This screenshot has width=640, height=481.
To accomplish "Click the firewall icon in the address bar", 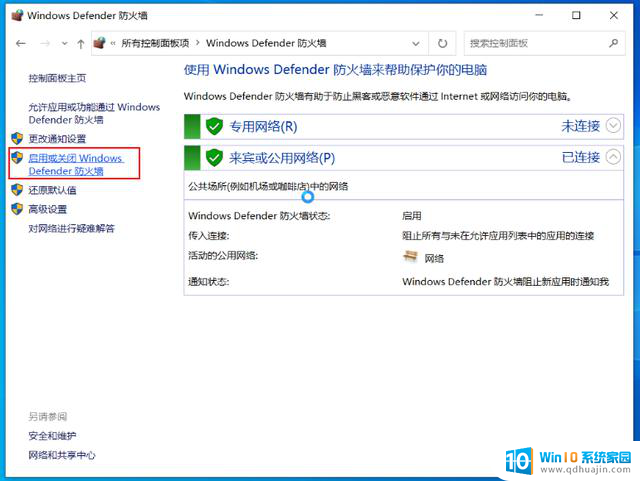I will coord(99,43).
